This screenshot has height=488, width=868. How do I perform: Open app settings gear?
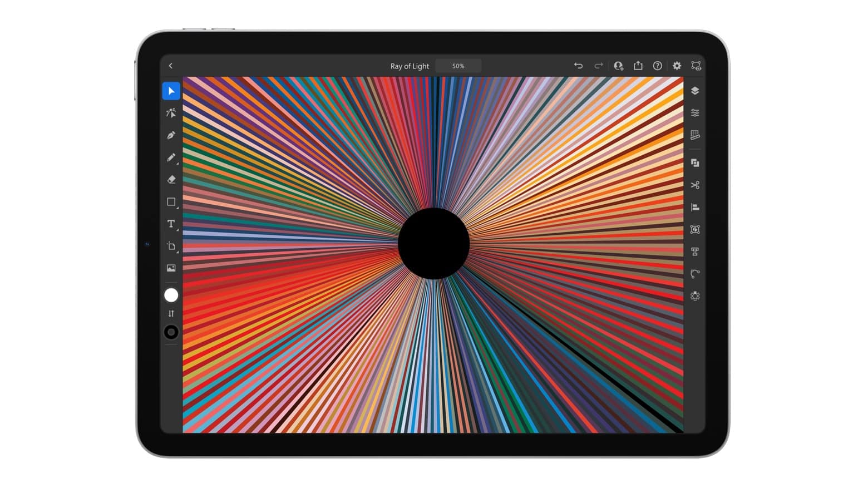pyautogui.click(x=677, y=66)
